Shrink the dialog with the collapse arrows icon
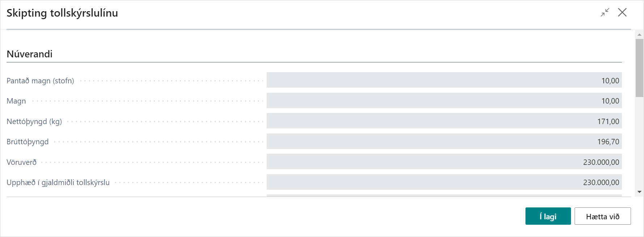Screen dimensions: 644x237 (x=605, y=13)
